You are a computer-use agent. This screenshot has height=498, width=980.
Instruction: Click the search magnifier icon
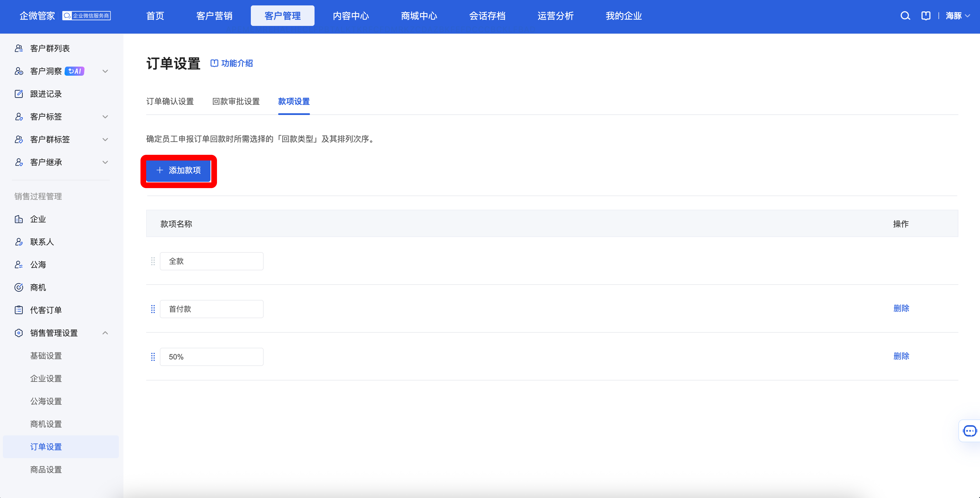pyautogui.click(x=905, y=16)
